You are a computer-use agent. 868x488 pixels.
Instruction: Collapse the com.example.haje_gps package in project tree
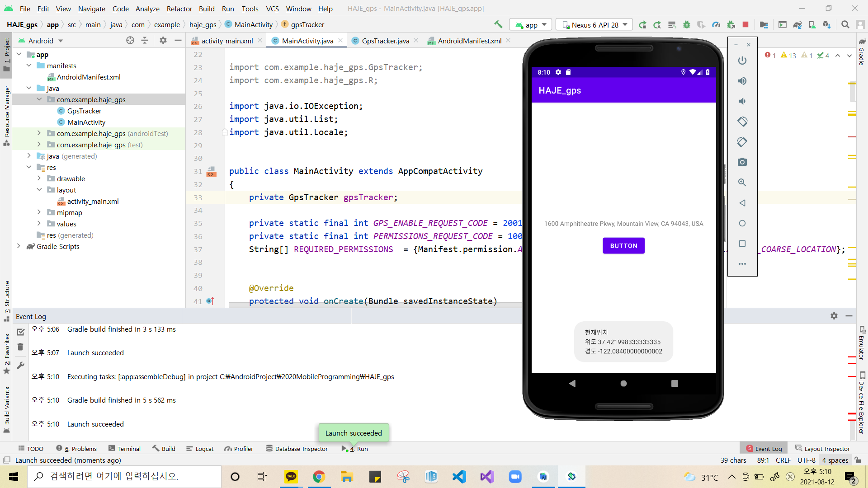click(39, 99)
